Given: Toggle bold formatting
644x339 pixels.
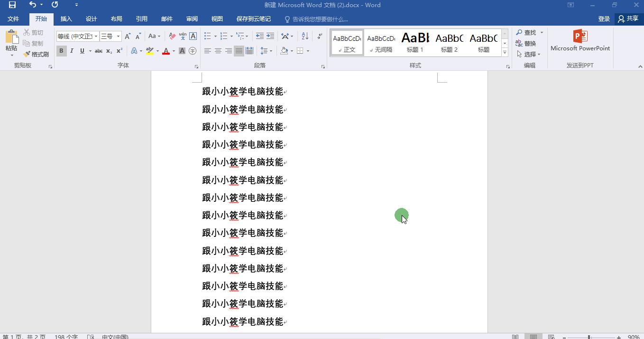Looking at the screenshot, I should [61, 51].
